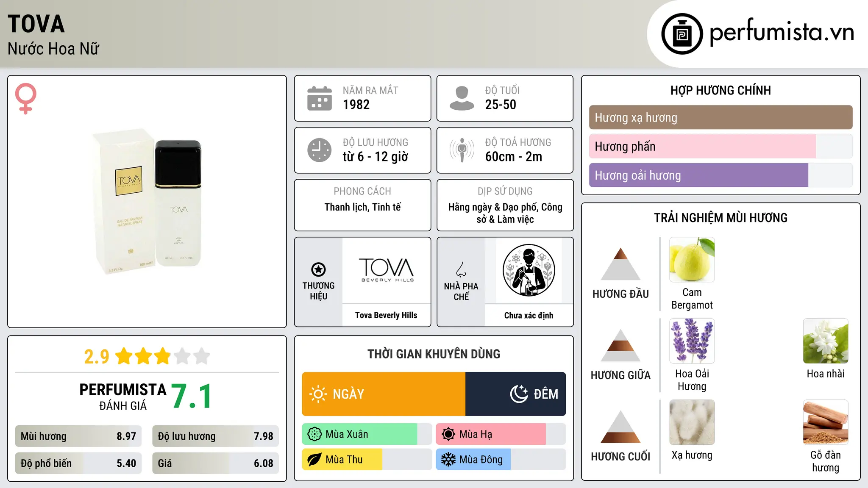Click the perfumista.vn site name
Screen dimensions: 868x488
(782, 32)
